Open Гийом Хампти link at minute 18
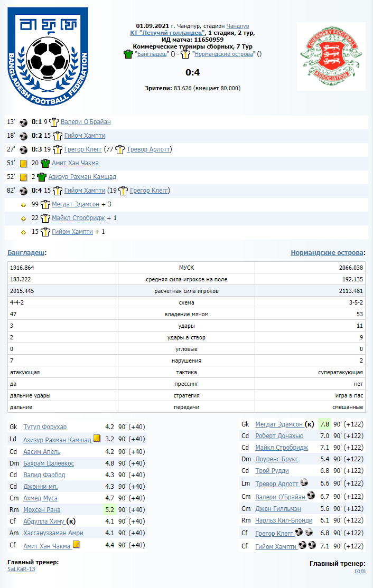The image size is (373, 588). coord(85,136)
